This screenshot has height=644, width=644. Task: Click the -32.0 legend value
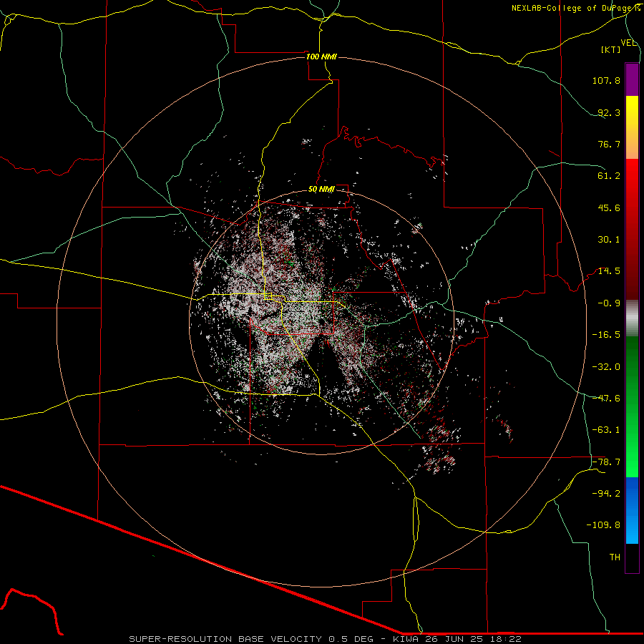point(606,367)
